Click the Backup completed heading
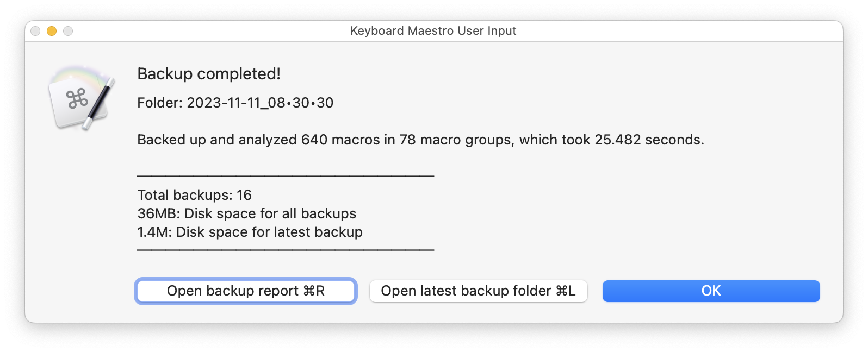868x352 pixels. [x=209, y=73]
